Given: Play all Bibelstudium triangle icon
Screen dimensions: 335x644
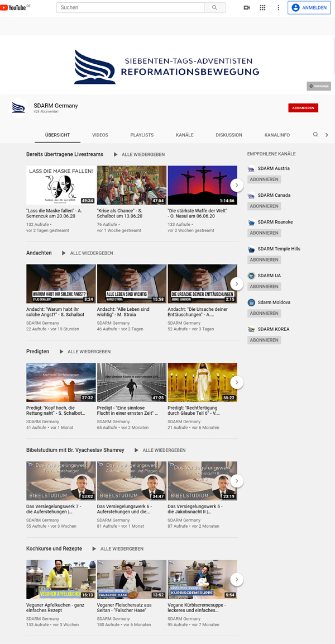Looking at the screenshot, I should (x=136, y=450).
